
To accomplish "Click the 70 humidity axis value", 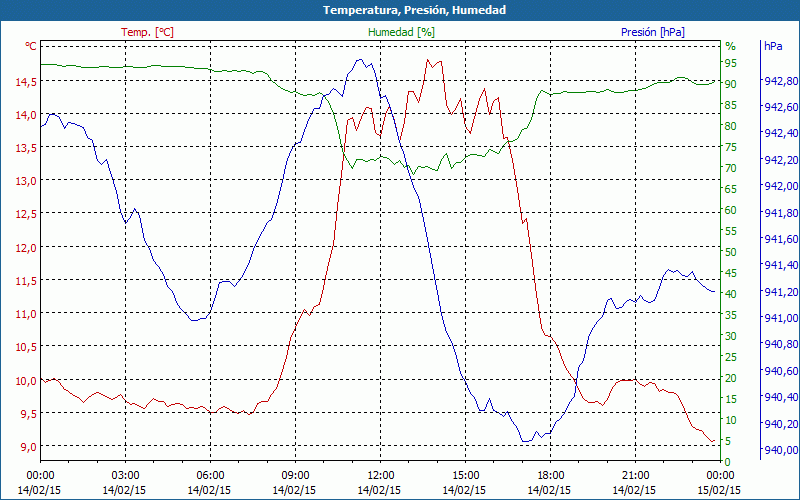I will (x=731, y=168).
